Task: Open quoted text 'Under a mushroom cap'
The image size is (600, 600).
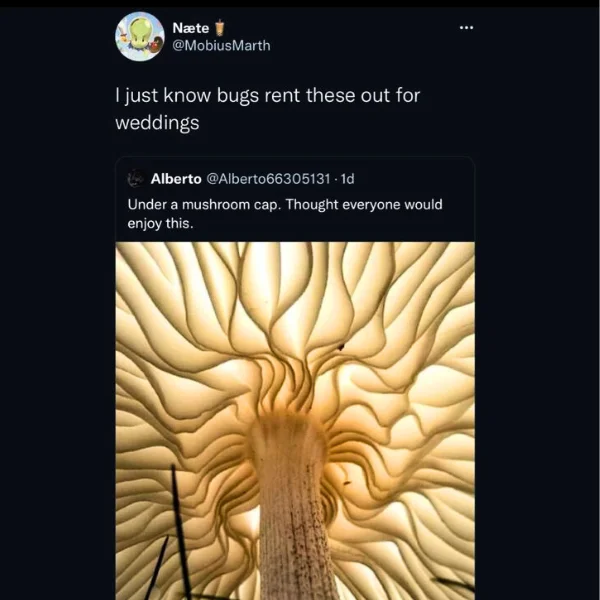Action: [x=205, y=204]
